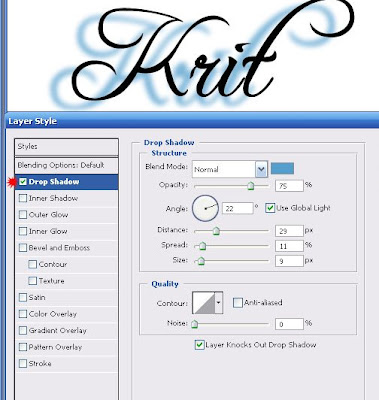Open the Blend Mode dropdown
379x400 pixels.
[x=261, y=169]
